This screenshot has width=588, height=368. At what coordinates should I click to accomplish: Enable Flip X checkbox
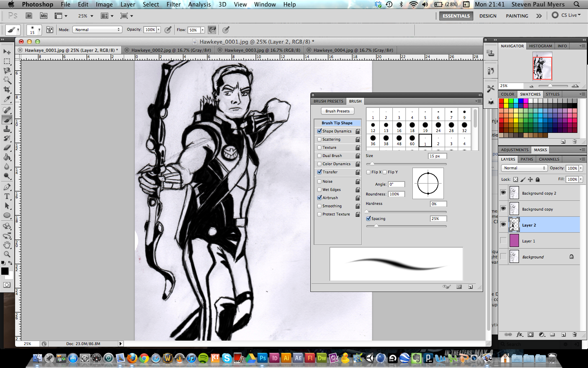[368, 172]
